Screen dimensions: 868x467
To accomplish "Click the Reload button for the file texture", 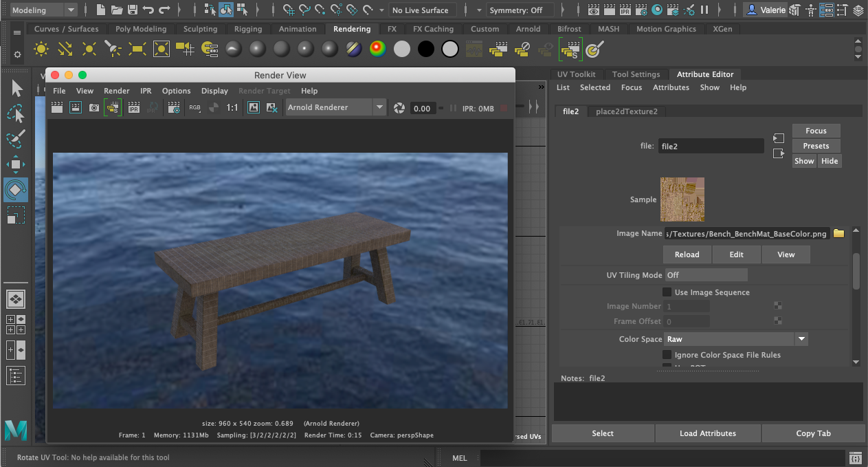I will click(687, 254).
